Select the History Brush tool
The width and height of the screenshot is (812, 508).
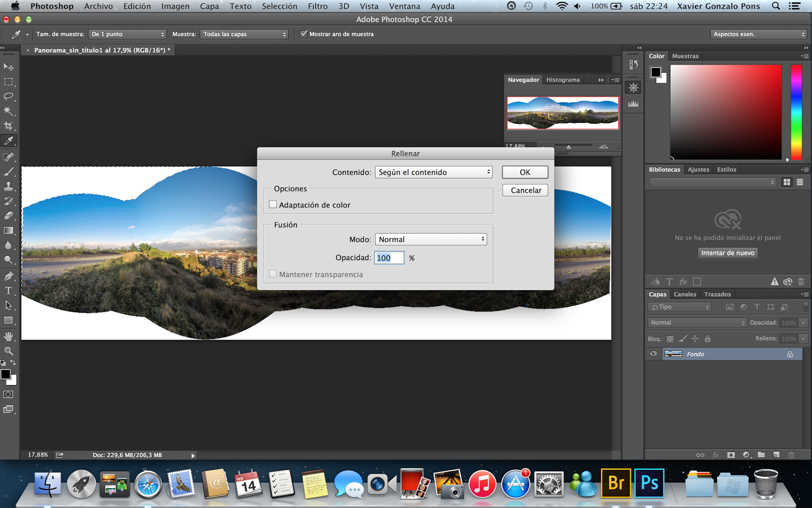coord(9,201)
